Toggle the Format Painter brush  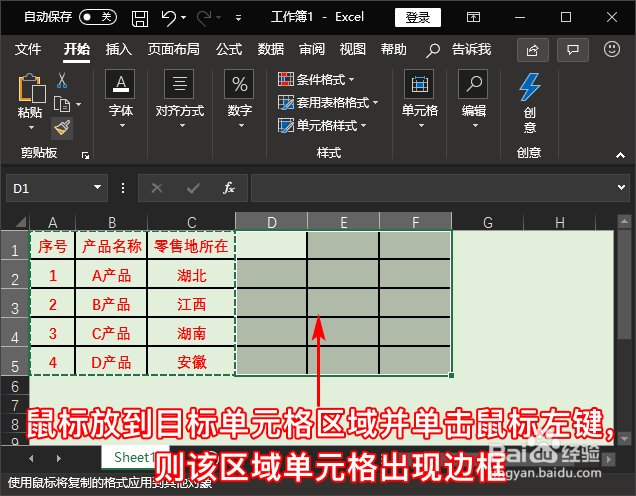point(62,128)
